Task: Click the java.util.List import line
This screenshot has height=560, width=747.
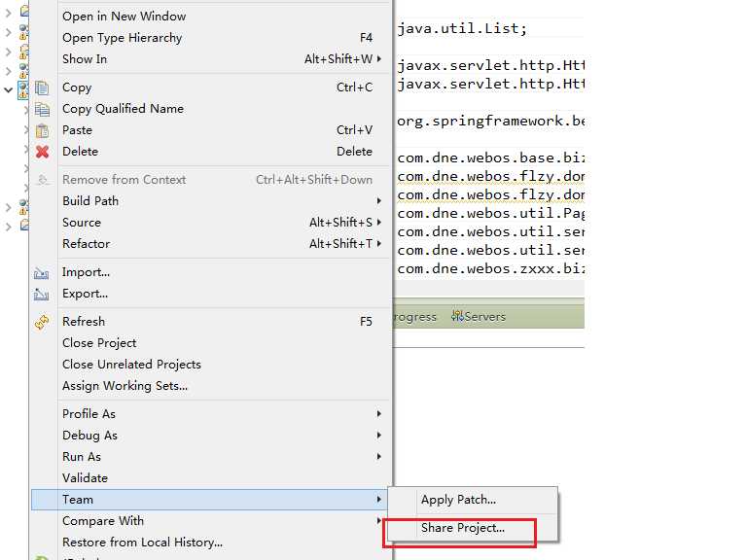Action: (462, 28)
